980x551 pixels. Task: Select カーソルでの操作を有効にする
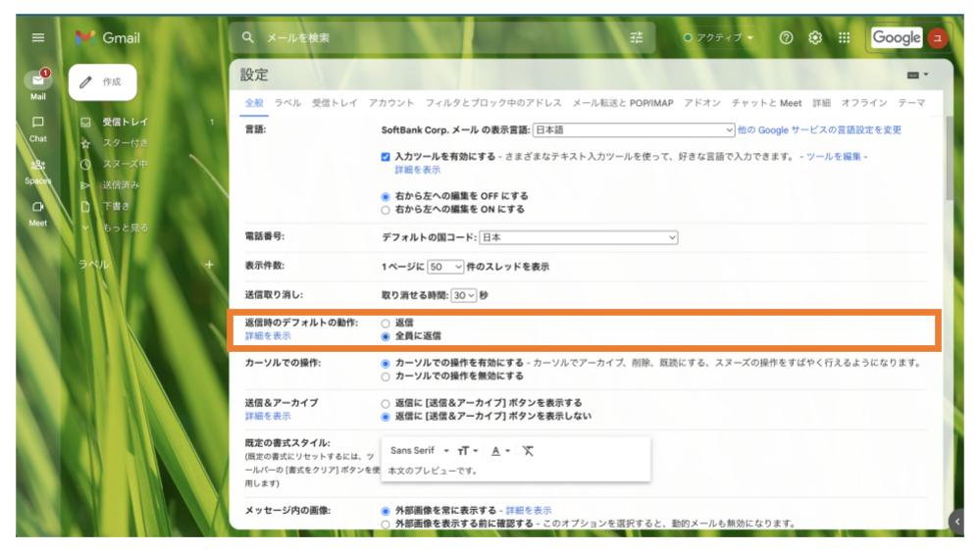point(386,364)
